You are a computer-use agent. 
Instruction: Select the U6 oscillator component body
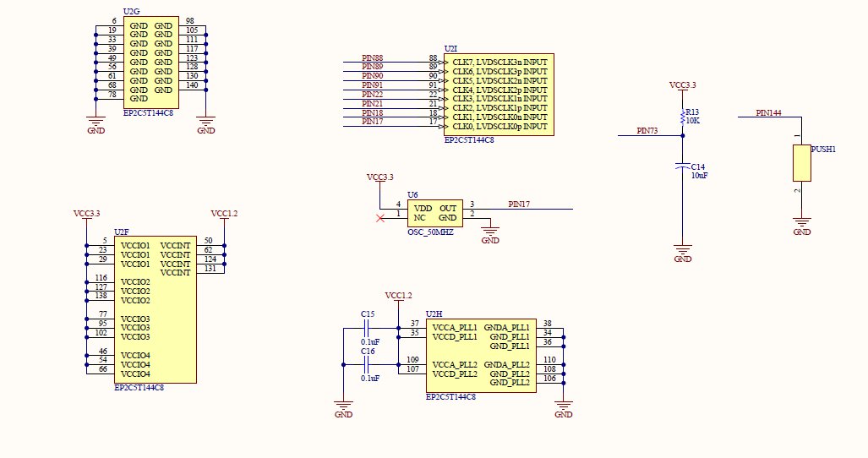coord(435,214)
